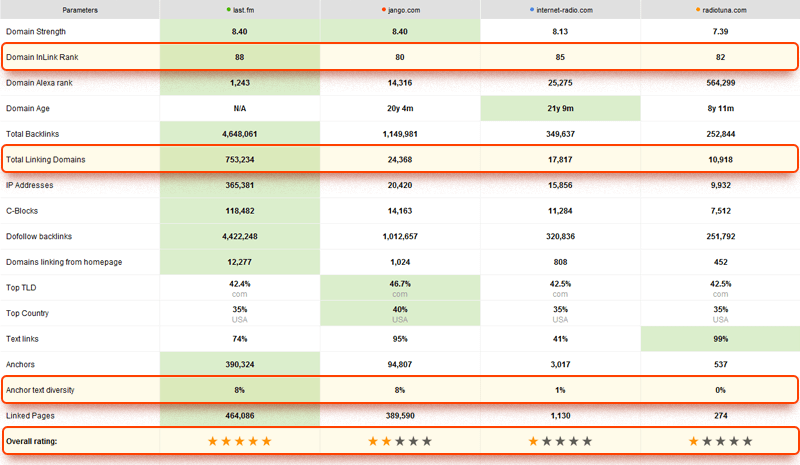Click the five-star rating for last.fm
Screen dimensions: 800x465
point(239,441)
